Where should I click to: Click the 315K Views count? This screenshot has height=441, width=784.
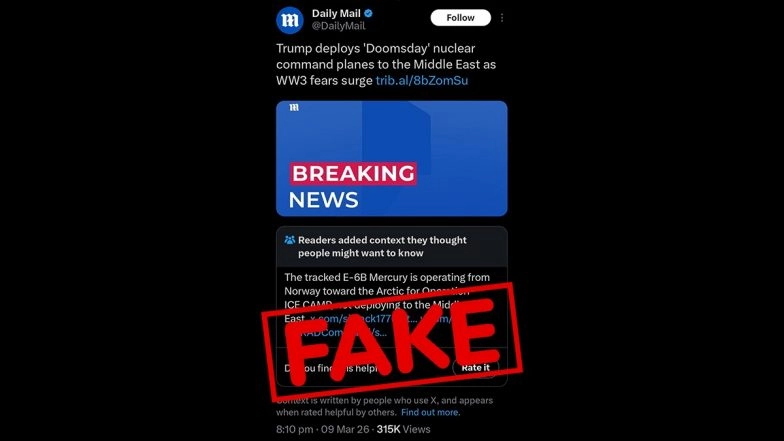pos(404,430)
